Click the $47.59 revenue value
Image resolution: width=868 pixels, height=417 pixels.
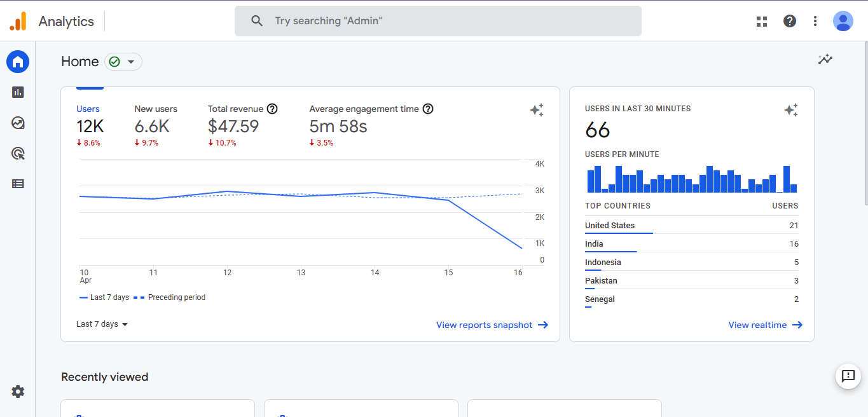coord(233,126)
